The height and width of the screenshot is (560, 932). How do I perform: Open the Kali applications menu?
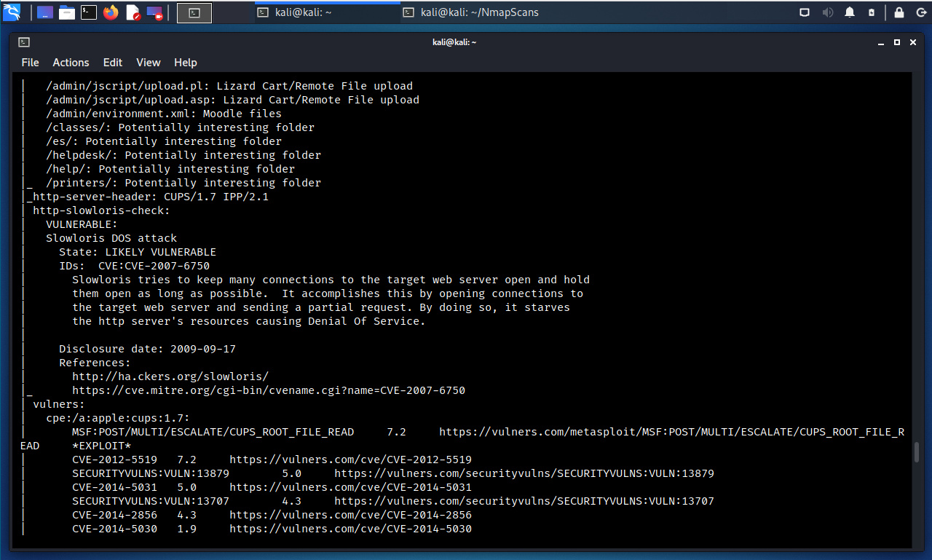point(12,12)
